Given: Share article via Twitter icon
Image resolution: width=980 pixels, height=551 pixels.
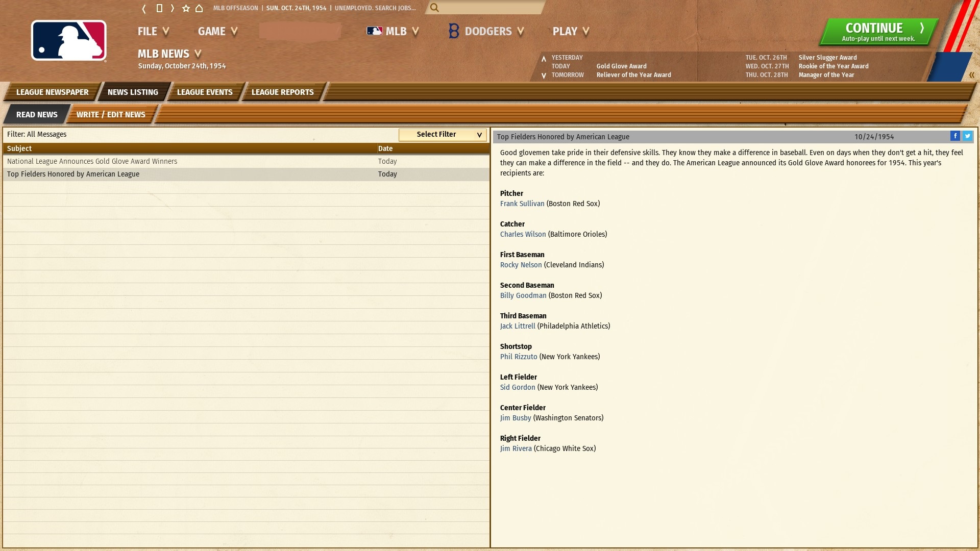Looking at the screenshot, I should click(x=967, y=136).
